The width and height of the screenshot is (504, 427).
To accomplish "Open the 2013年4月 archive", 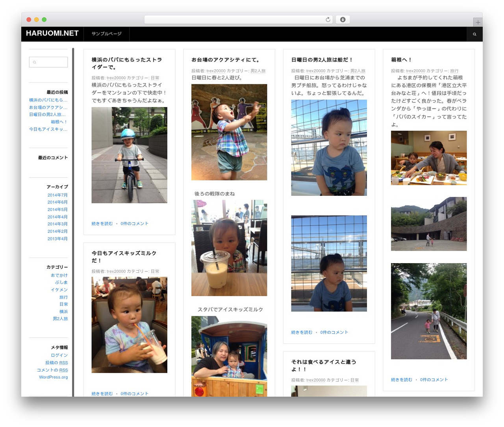I will coord(57,239).
